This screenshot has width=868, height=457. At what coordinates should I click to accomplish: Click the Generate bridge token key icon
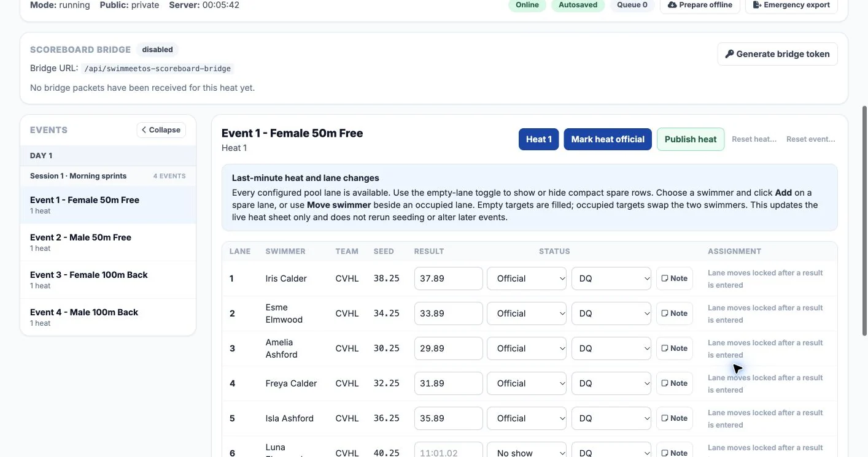click(729, 54)
